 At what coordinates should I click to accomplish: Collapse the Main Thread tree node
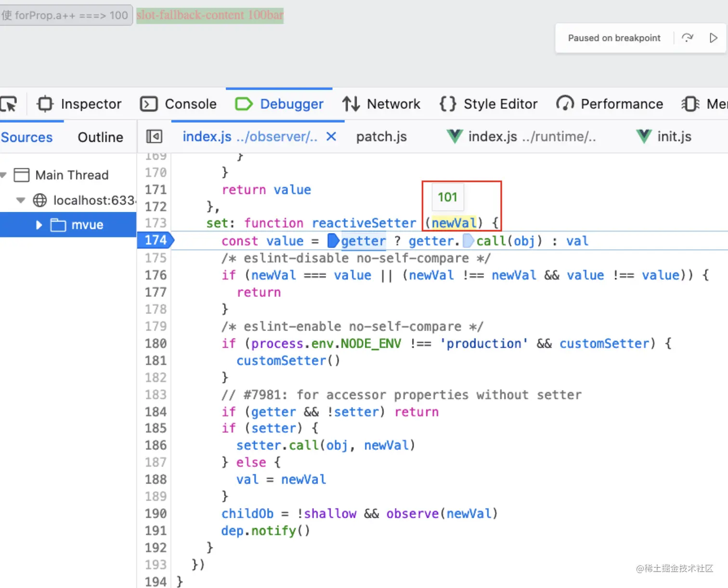pyautogui.click(x=3, y=175)
